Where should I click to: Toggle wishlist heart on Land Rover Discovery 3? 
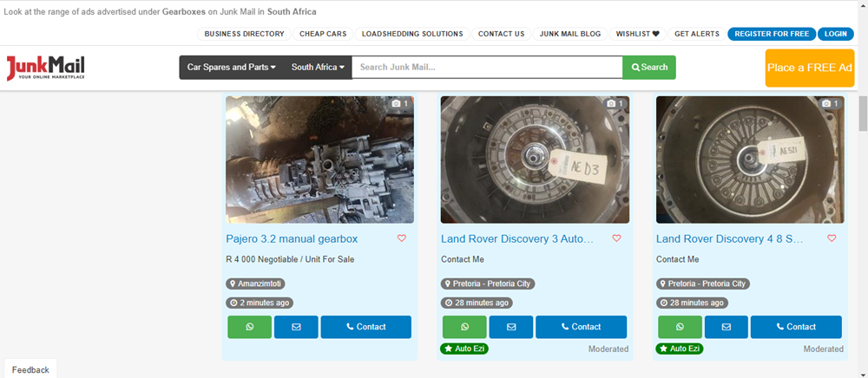click(616, 238)
